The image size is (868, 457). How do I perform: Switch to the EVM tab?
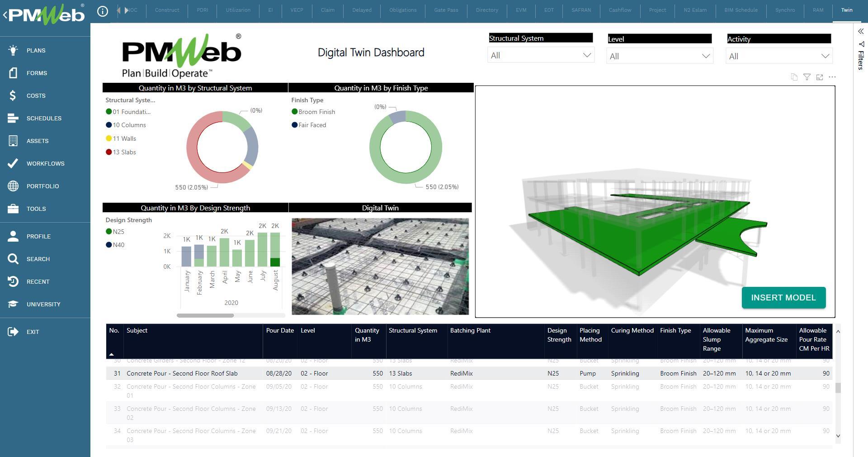[521, 10]
